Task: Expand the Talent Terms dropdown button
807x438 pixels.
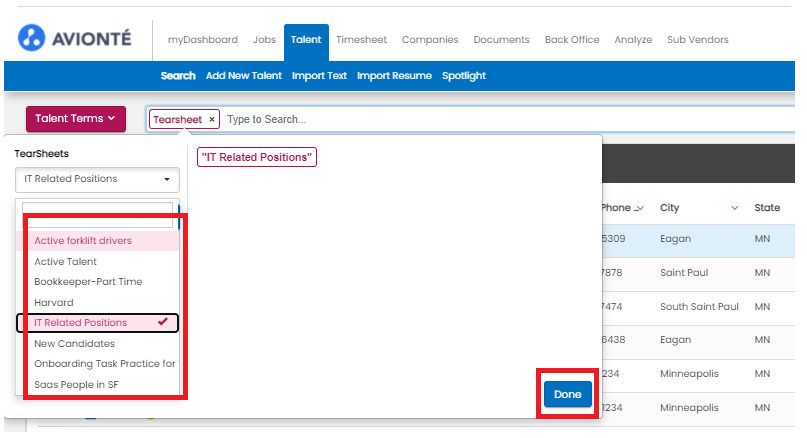Action: (x=76, y=119)
